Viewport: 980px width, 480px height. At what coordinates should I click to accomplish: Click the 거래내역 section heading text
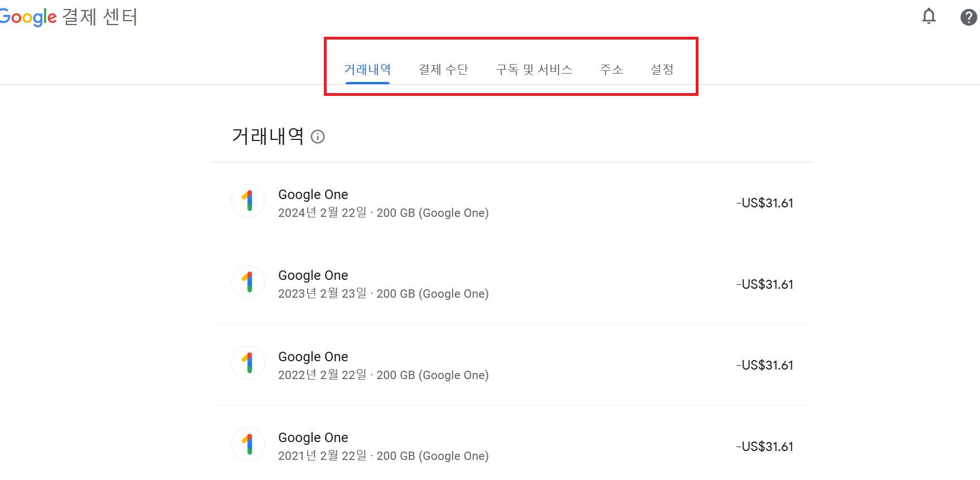[268, 136]
